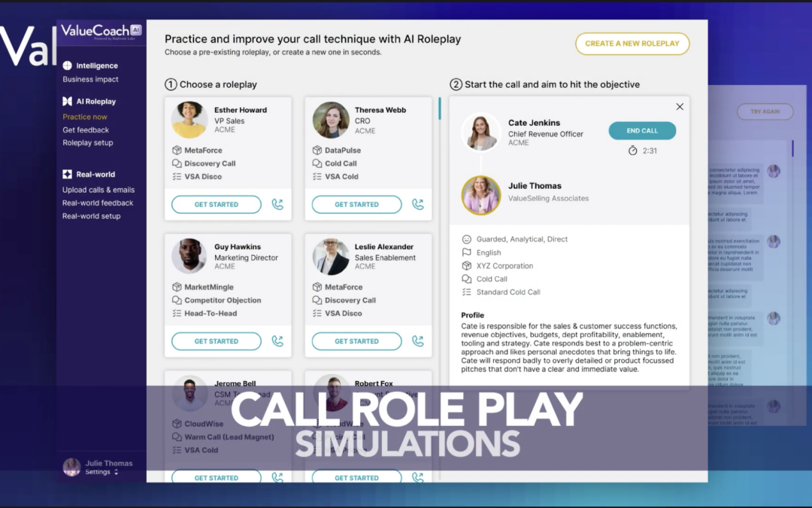The width and height of the screenshot is (812, 508).
Task: Click the Profile heading text
Action: click(472, 315)
